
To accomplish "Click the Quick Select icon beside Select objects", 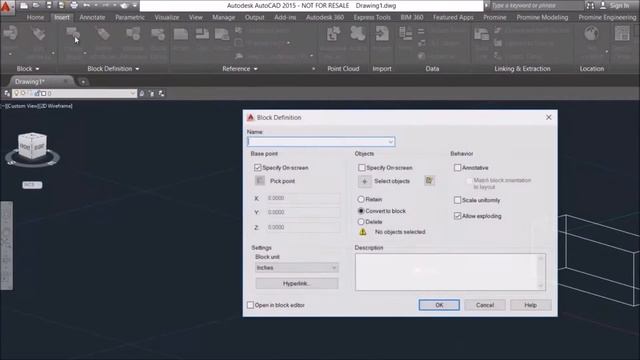I will (x=429, y=180).
